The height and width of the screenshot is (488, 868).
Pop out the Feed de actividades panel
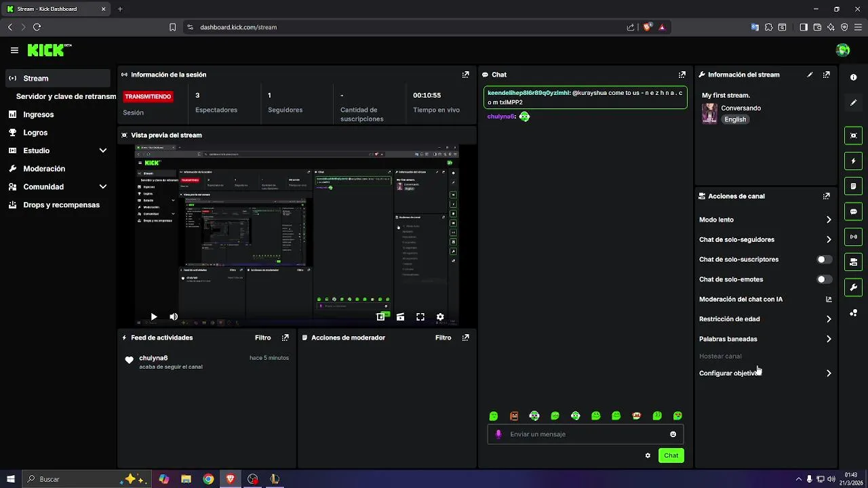coord(285,338)
